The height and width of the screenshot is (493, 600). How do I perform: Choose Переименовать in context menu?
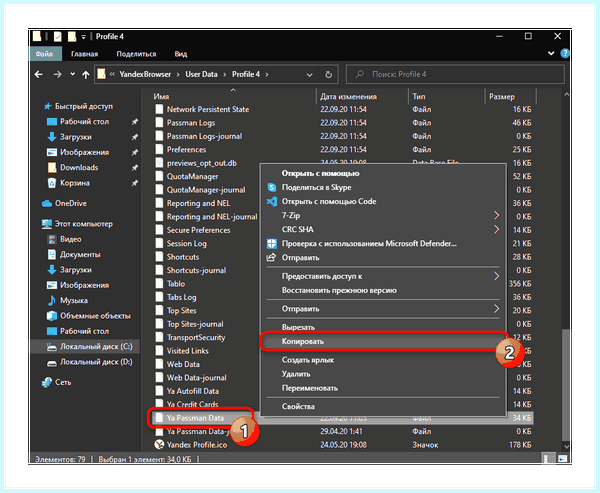383,388
